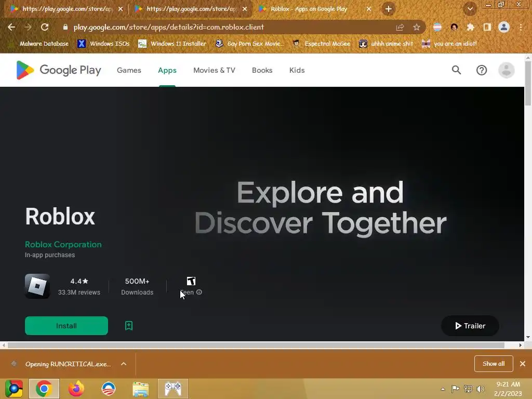The width and height of the screenshot is (532, 399).
Task: Close the Roblox - Apps on Google Play tab
Action: pyautogui.click(x=369, y=9)
